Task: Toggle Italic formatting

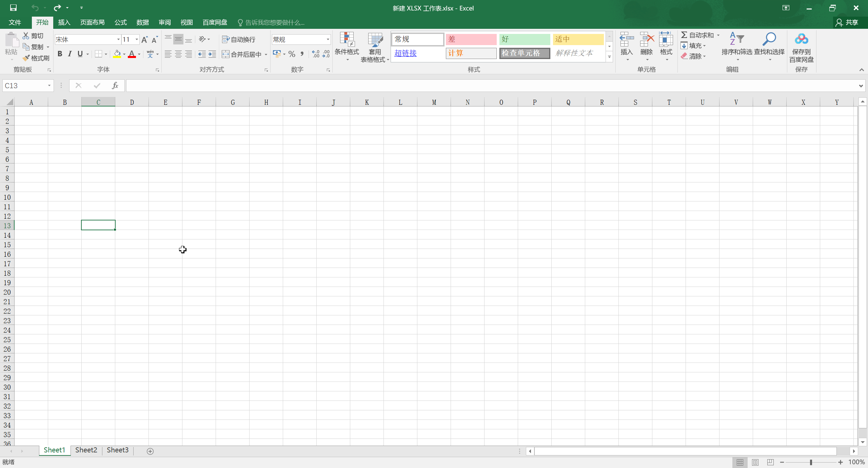Action: point(70,54)
